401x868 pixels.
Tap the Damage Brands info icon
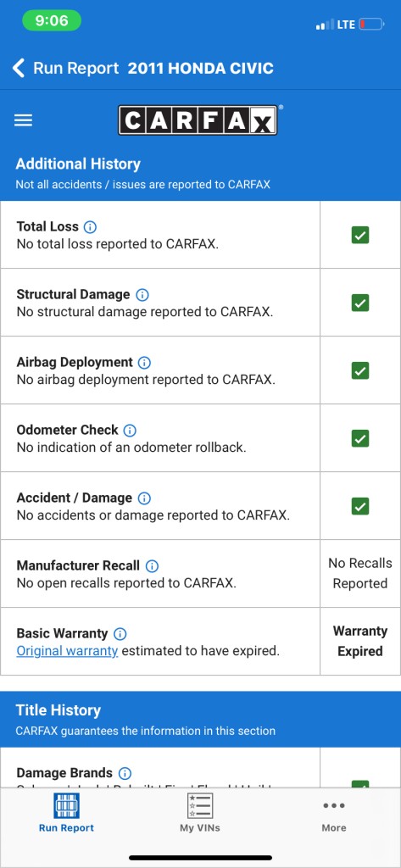pos(125,773)
